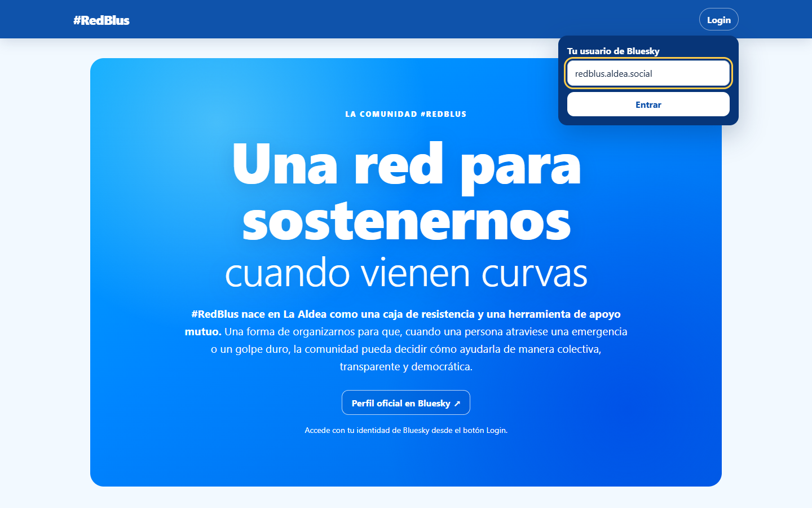Click the 'Tu usuario de Bluesky' label

(613, 51)
